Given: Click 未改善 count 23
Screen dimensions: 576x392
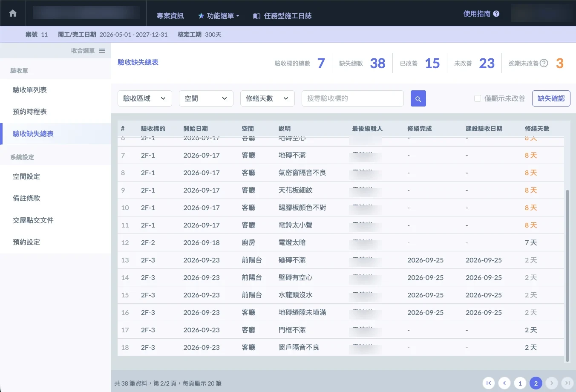Looking at the screenshot, I should point(487,63).
